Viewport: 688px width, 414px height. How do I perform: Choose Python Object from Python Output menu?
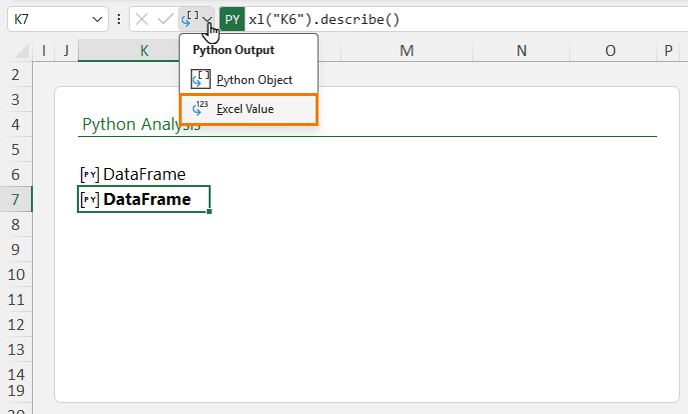(x=248, y=80)
